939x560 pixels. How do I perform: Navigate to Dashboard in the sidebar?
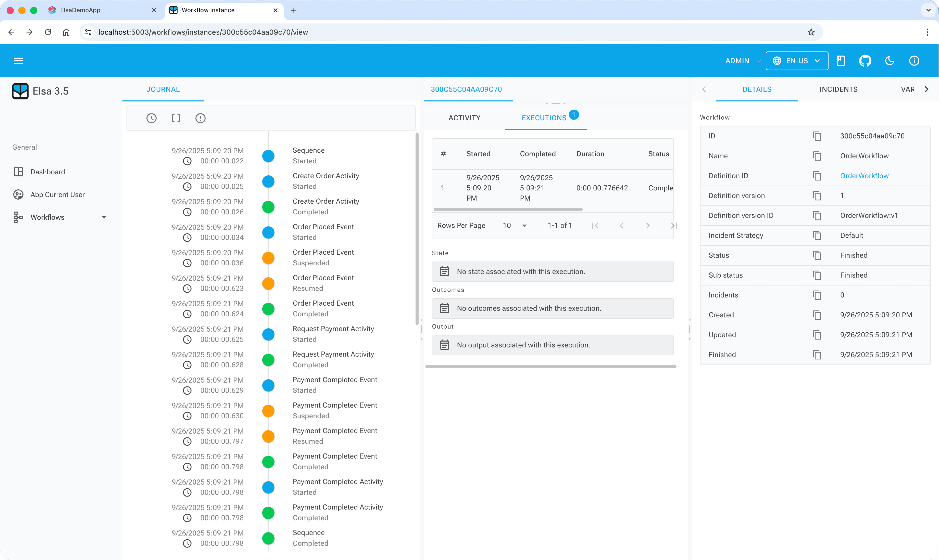(x=47, y=172)
